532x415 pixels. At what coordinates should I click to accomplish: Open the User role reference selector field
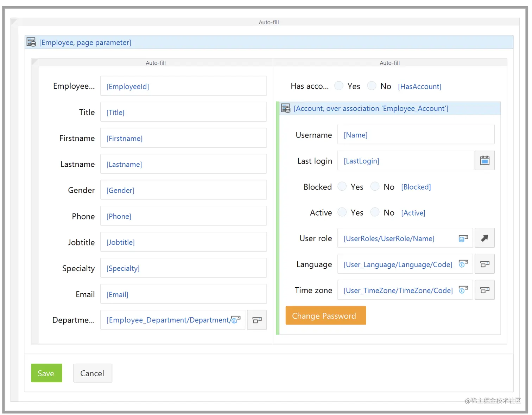coord(405,238)
